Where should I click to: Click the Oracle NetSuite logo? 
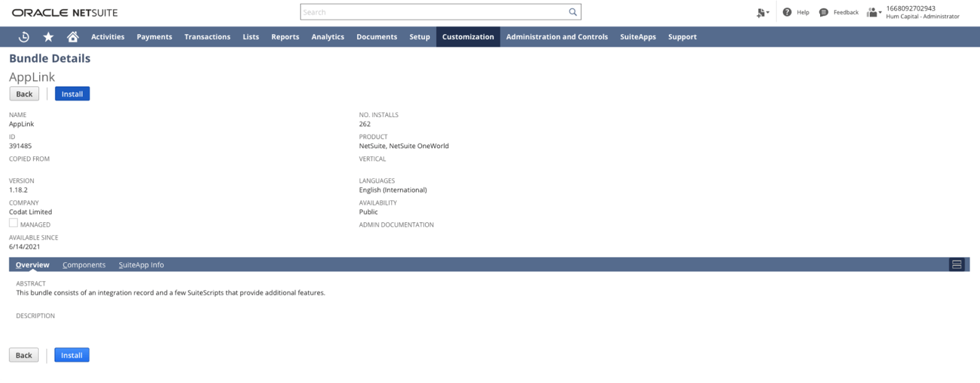pos(65,12)
